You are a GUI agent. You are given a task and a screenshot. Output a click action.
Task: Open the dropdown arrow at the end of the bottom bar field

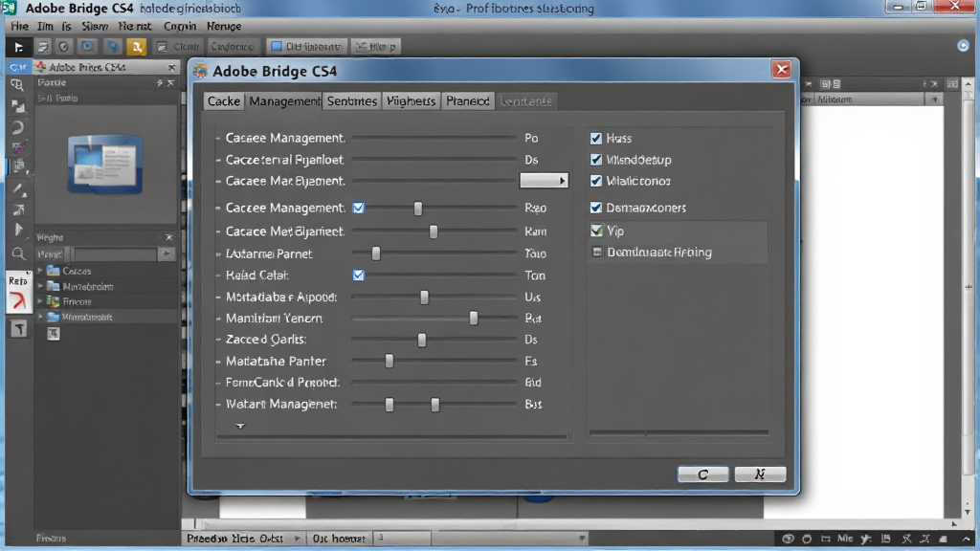click(x=582, y=538)
